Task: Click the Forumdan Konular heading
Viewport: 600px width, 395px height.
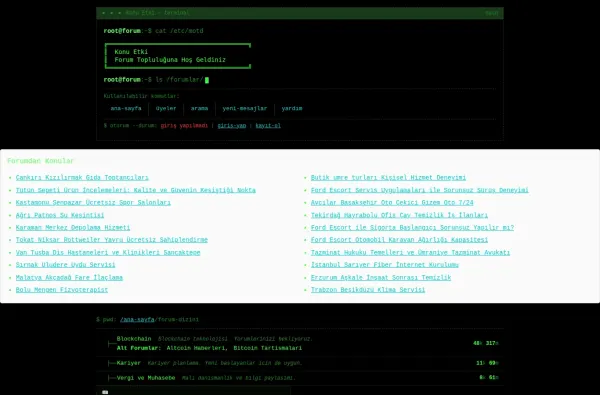Action: (40, 161)
